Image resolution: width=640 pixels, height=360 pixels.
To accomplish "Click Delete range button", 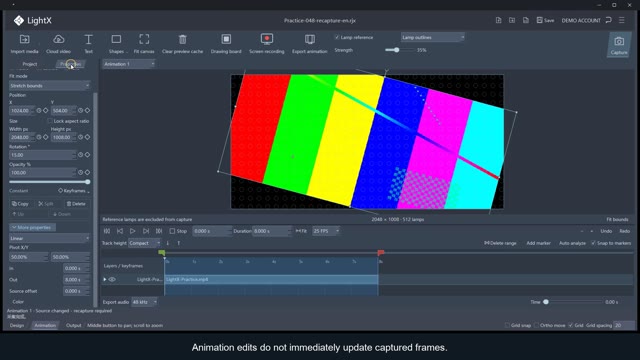I will pyautogui.click(x=500, y=243).
